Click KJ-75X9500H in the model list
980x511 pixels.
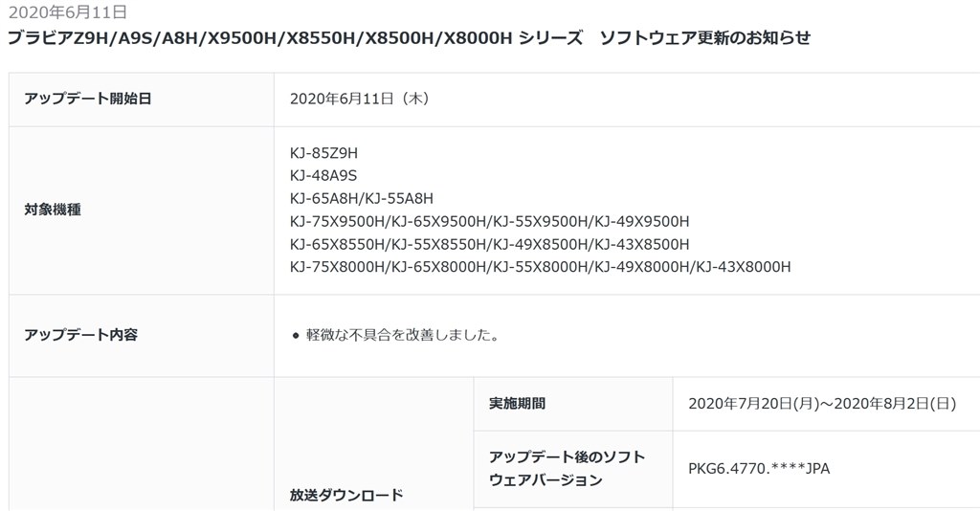click(338, 221)
